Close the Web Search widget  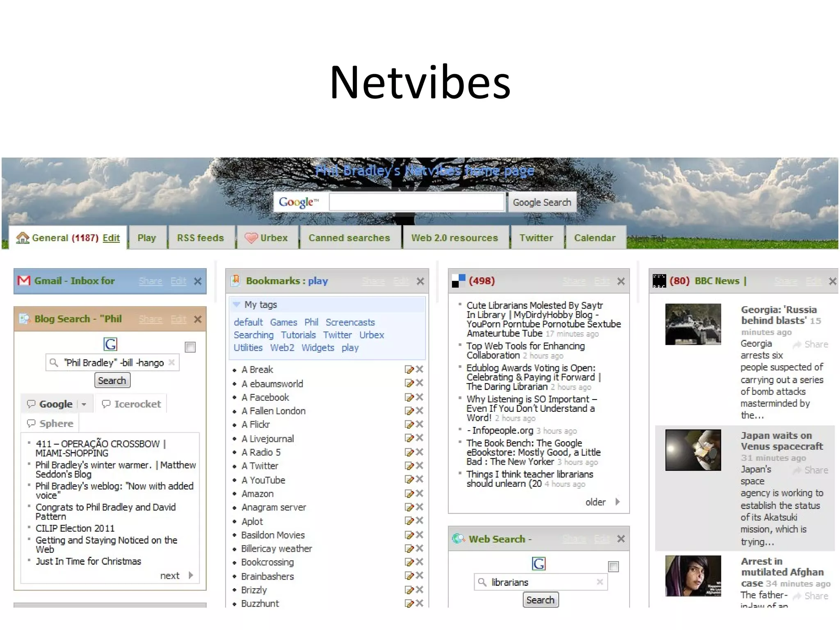[621, 539]
